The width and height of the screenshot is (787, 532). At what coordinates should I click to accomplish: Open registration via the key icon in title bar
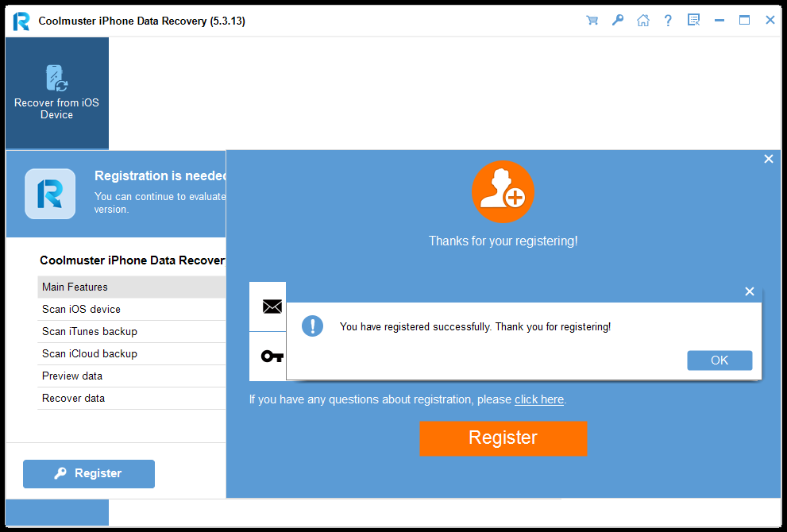(618, 21)
